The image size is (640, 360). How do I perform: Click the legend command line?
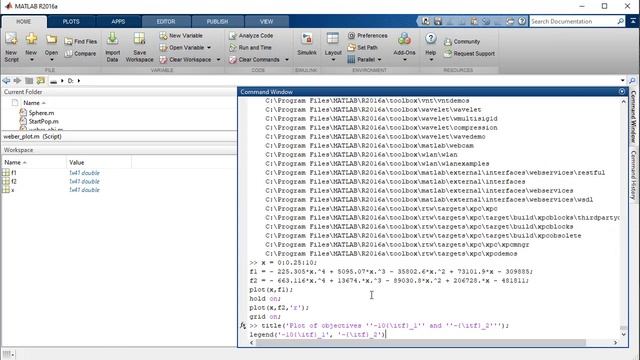[318, 334]
